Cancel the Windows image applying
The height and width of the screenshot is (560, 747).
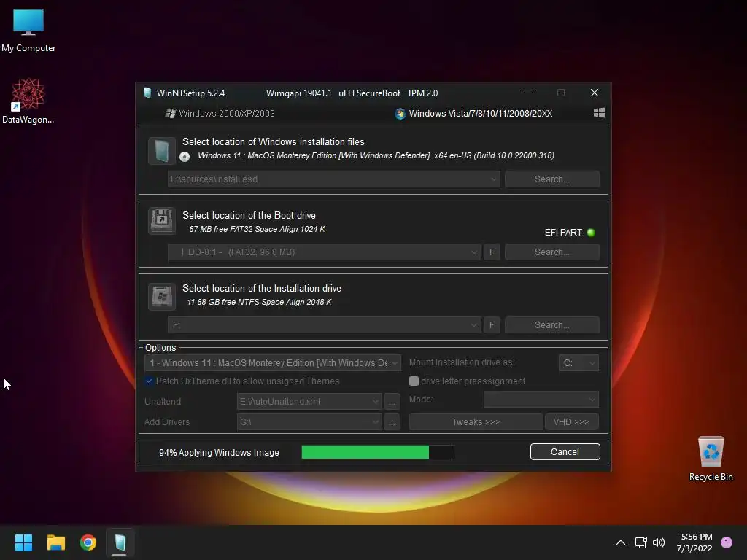click(565, 452)
